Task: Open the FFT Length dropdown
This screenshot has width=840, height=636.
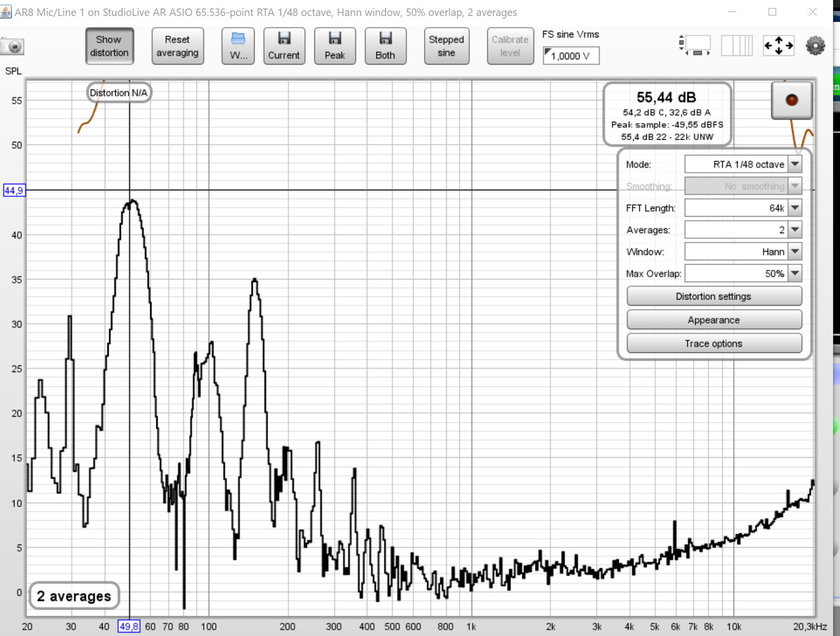Action: pyautogui.click(x=743, y=208)
